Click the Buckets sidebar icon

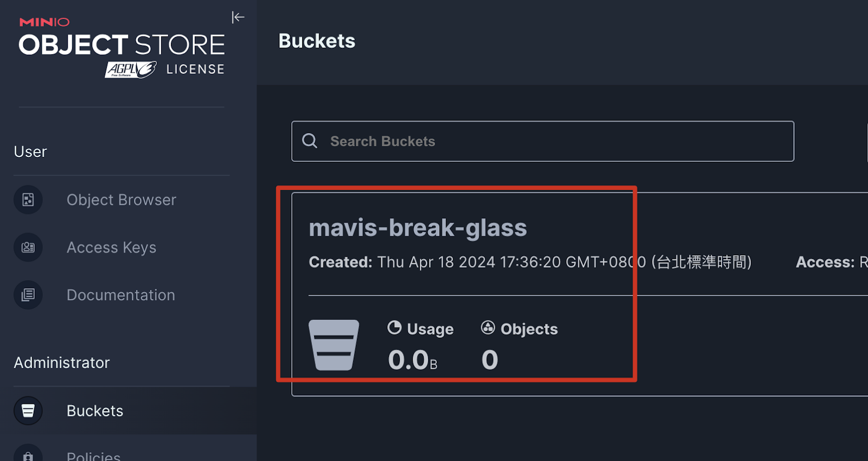coord(28,411)
